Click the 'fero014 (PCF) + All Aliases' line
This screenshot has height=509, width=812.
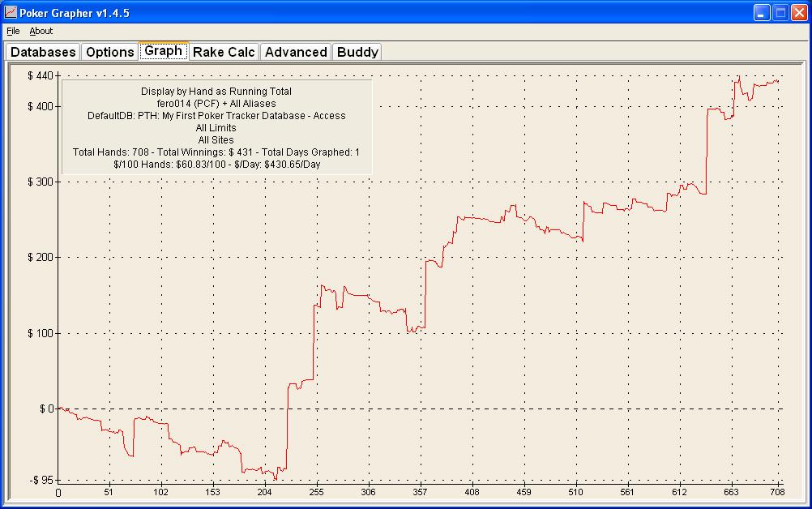(216, 104)
